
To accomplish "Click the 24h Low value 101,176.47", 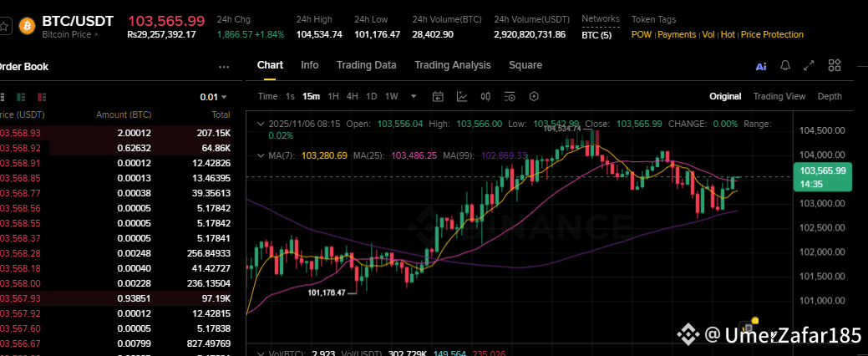I will coord(377,34).
